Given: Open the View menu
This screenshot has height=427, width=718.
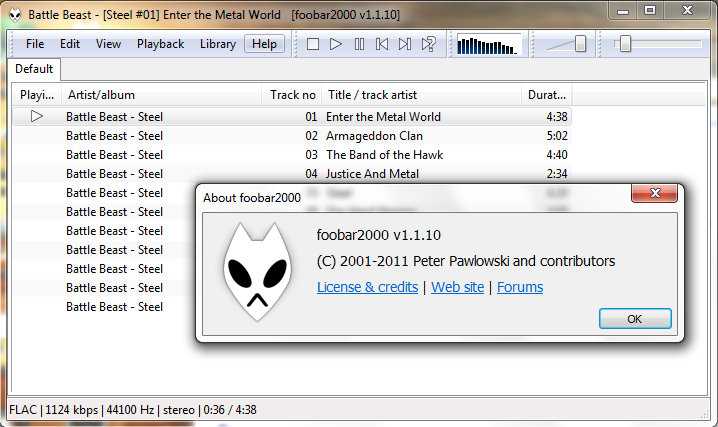Looking at the screenshot, I should 109,44.
